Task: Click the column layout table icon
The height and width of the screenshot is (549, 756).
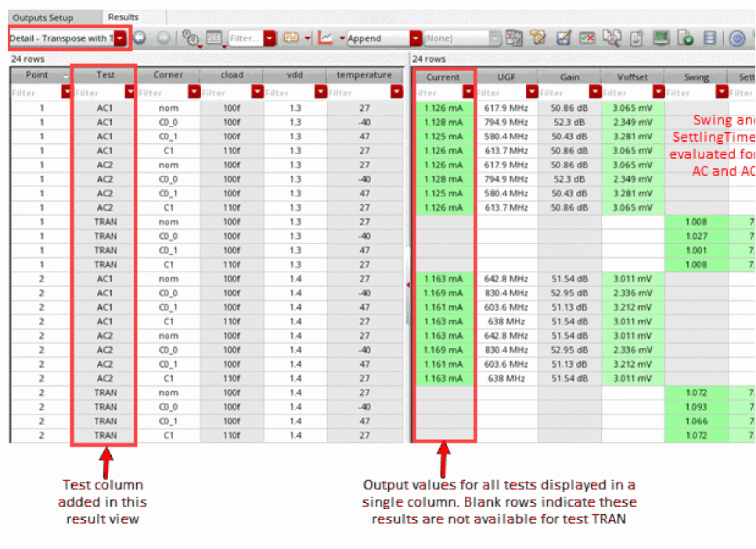Action: (x=214, y=38)
